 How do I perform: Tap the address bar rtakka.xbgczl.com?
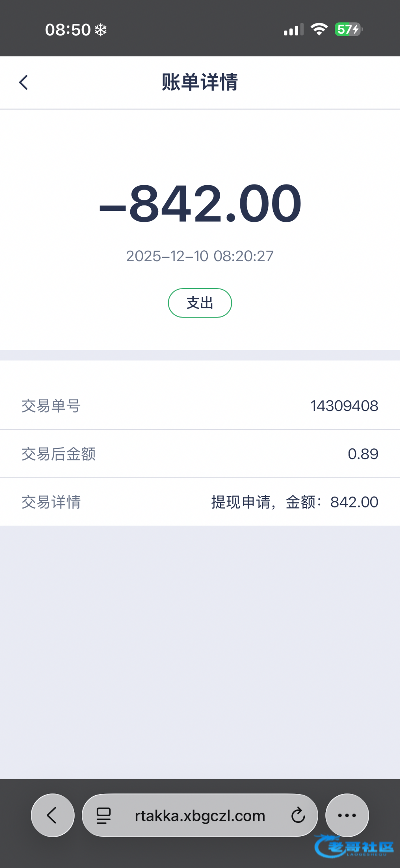pos(200,816)
